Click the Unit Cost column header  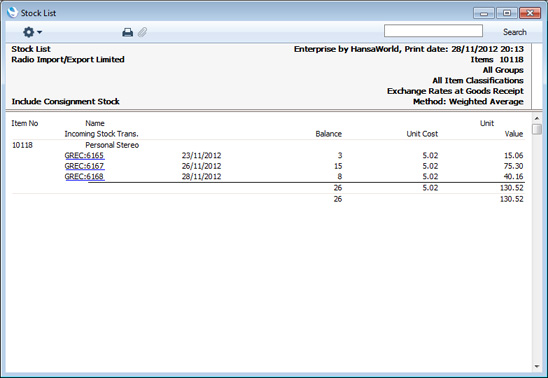[x=422, y=134]
